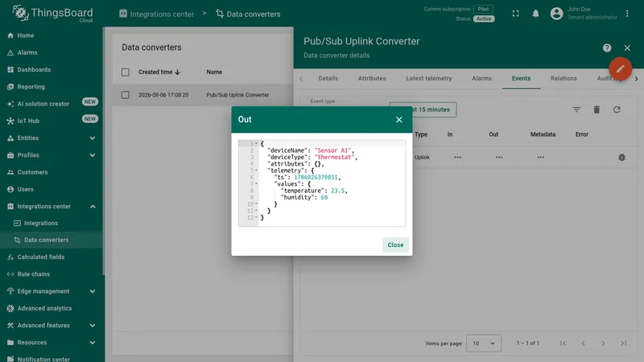644x362 pixels.
Task: Close the Out dialog with X
Action: point(398,119)
